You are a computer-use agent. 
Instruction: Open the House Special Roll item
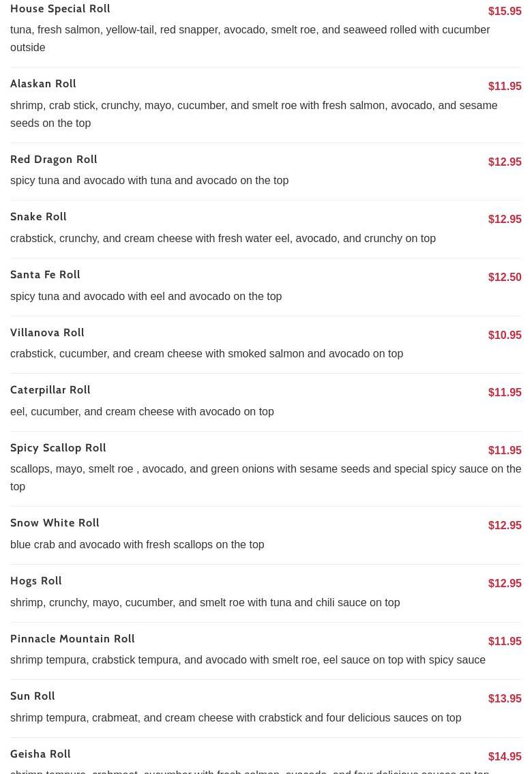coord(60,9)
